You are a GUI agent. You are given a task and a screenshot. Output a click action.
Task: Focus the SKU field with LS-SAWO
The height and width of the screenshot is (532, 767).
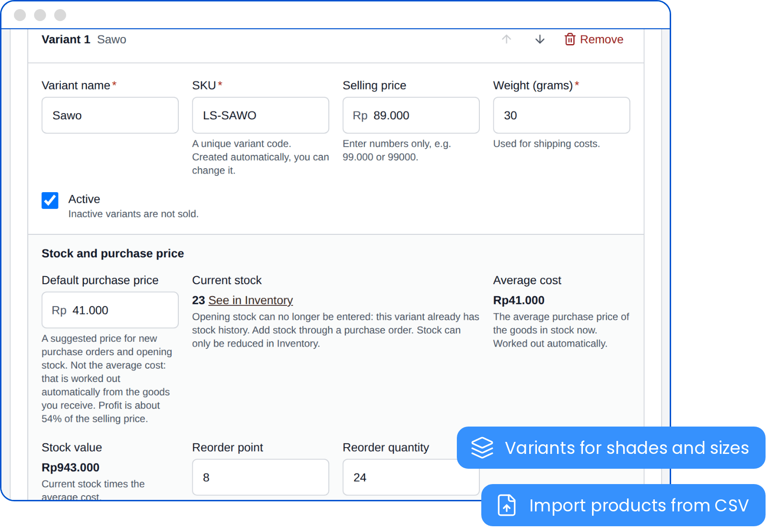pyautogui.click(x=260, y=116)
